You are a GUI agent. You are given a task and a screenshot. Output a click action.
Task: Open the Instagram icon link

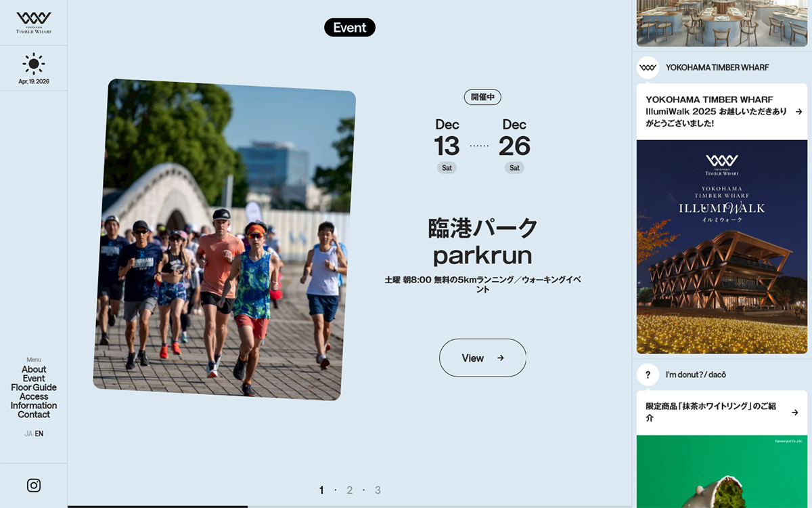click(34, 485)
